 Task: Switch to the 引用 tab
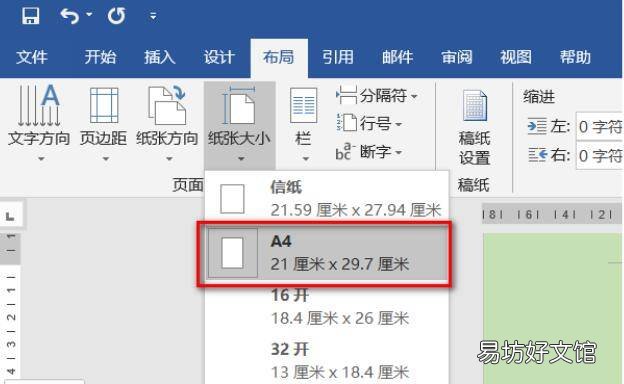[x=337, y=57]
